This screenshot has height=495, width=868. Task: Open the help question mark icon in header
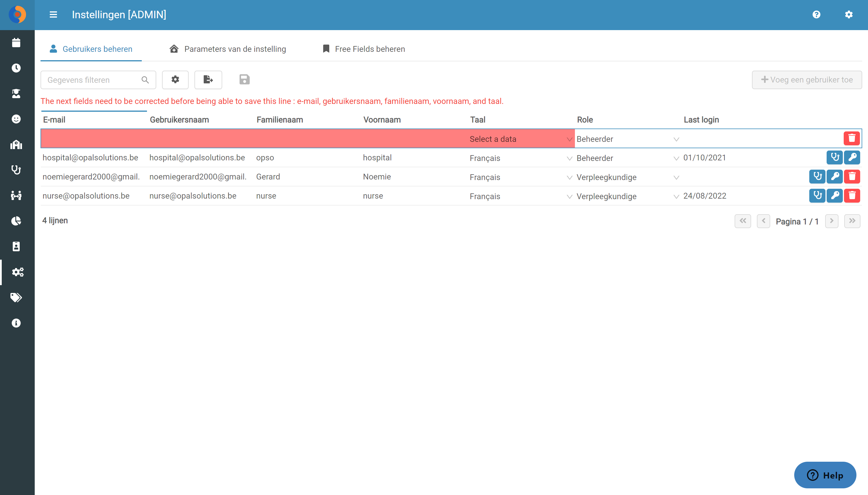(x=816, y=15)
